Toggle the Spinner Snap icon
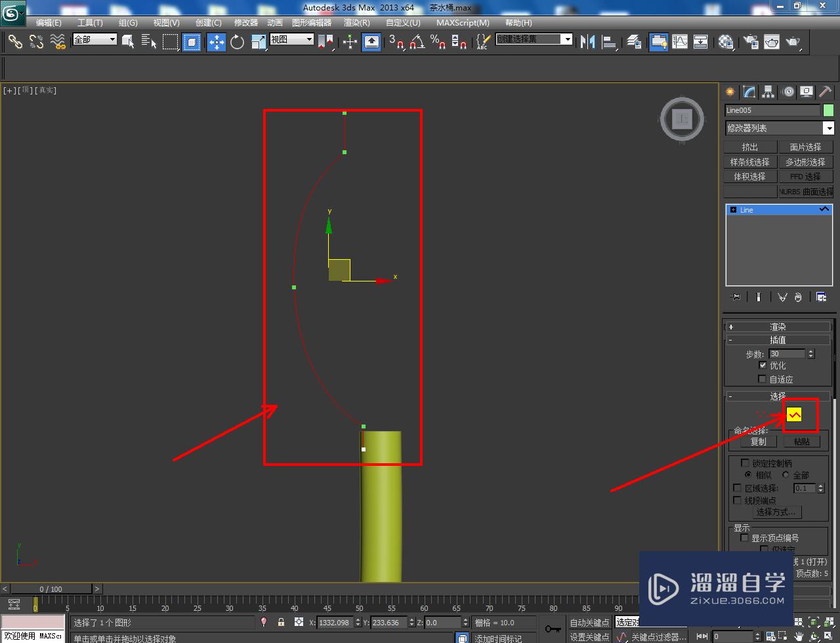Screen dimensions: 840x643 pyautogui.click(x=459, y=41)
